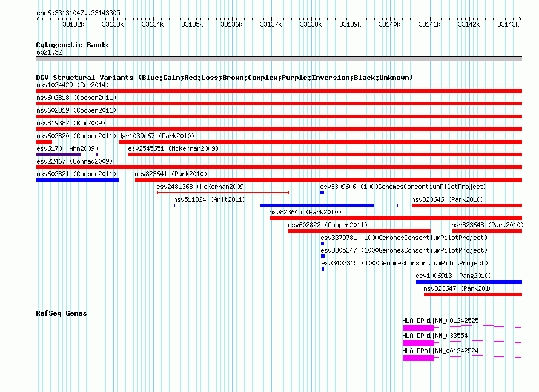Screen dimensions: 539x392
Task: Open the HLA-DPA1|NM_033554 magenta exon block
Action: [x=418, y=343]
